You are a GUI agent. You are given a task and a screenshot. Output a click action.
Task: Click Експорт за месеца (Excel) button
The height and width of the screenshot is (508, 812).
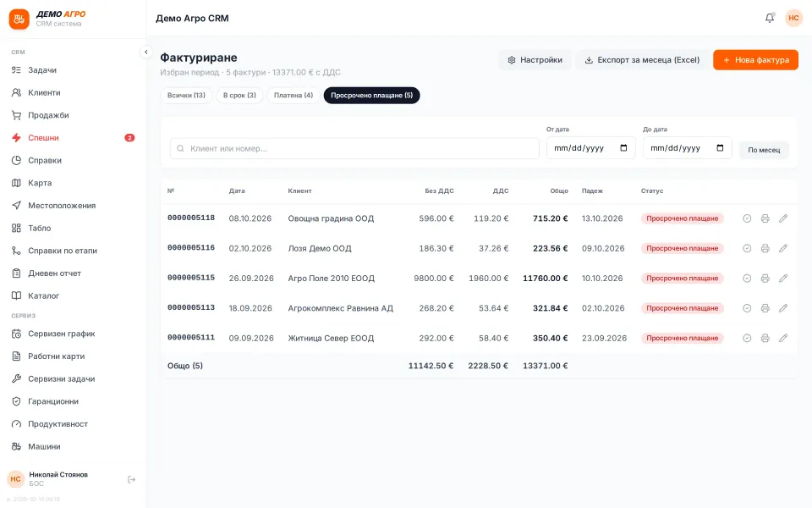coord(642,60)
